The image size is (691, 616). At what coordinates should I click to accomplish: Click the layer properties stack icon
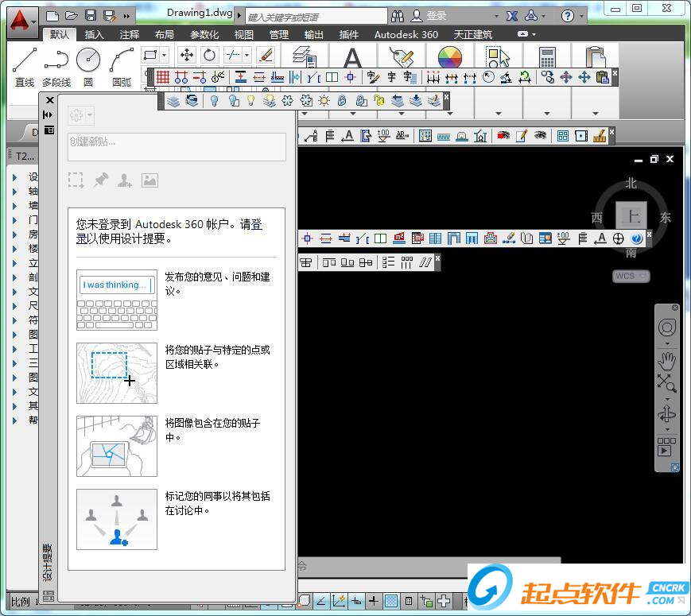pyautogui.click(x=304, y=57)
